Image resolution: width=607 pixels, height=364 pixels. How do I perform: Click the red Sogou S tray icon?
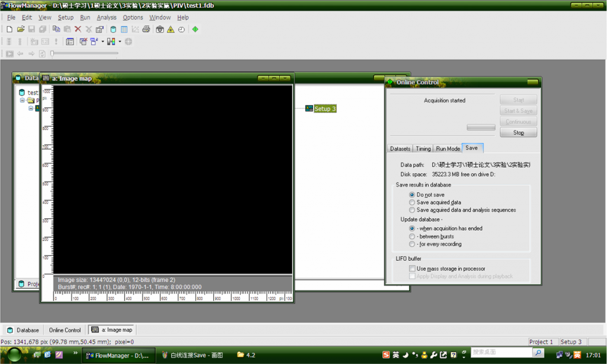point(386,355)
